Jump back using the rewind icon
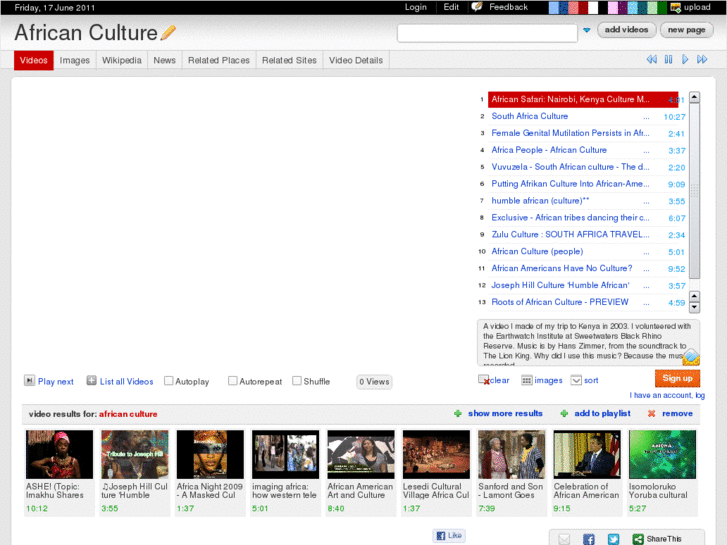The width and height of the screenshot is (727, 545). (651, 60)
